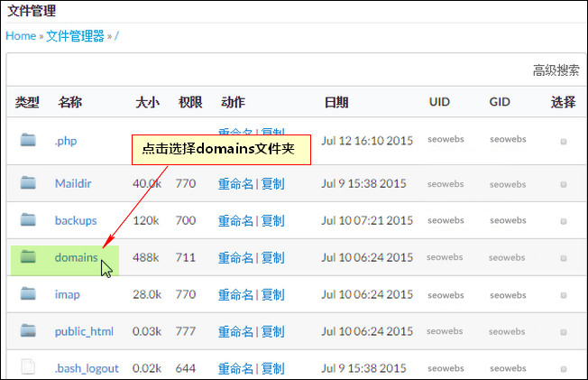The image size is (588, 380).
Task: Click 复制 for backups
Action: click(272, 221)
